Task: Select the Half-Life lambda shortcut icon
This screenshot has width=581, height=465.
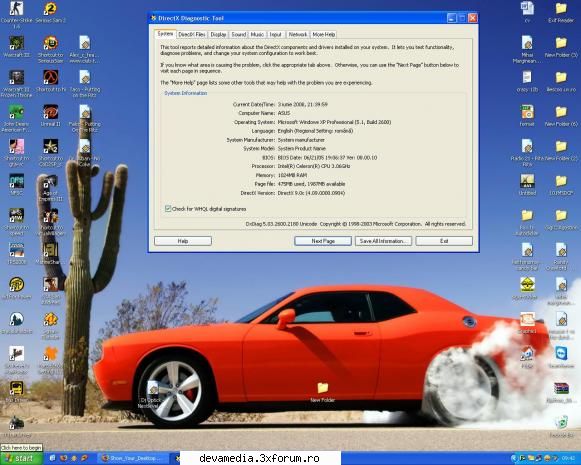Action: (50, 77)
